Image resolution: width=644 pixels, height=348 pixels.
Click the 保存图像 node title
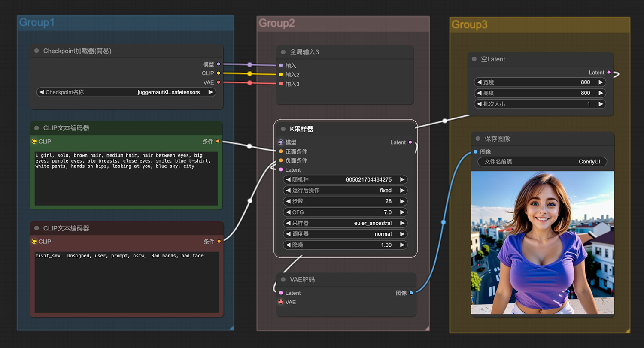point(497,139)
